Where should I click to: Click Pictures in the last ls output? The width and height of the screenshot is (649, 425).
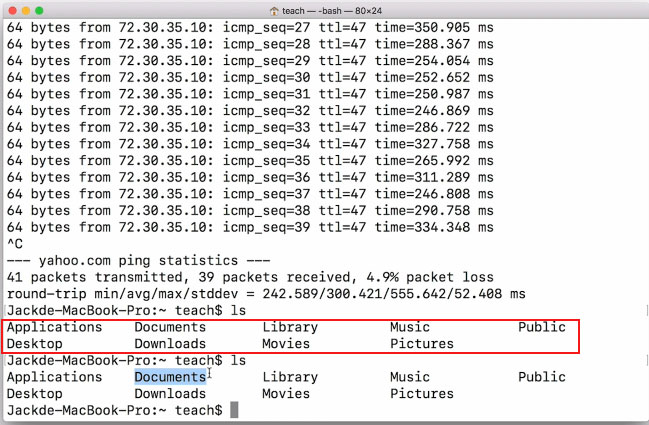point(422,394)
